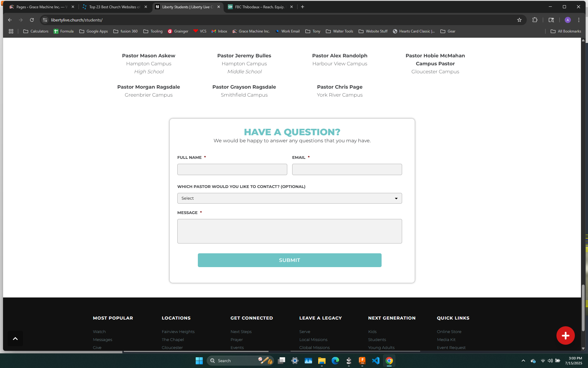Switch to FBC Thibodaux tab
The image size is (588, 368).
point(259,7)
